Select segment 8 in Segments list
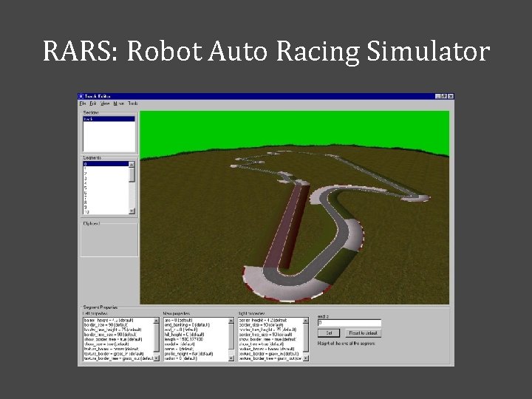The height and width of the screenshot is (399, 532). pyautogui.click(x=106, y=202)
